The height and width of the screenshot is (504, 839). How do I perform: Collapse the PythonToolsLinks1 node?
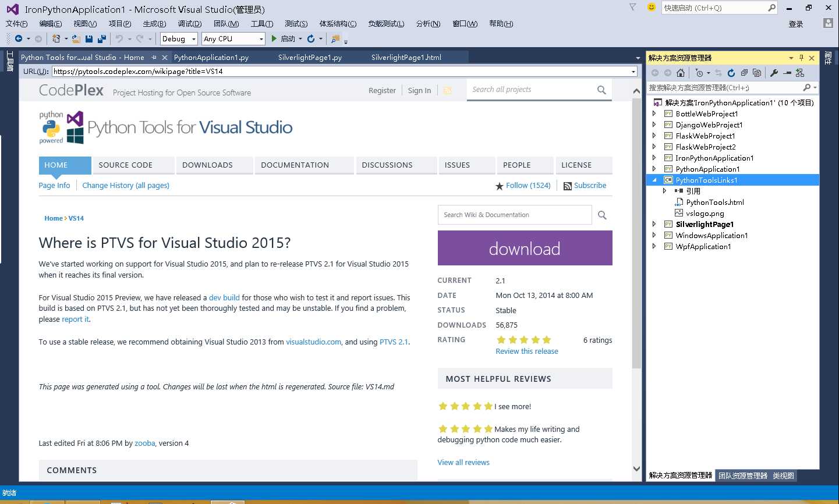pos(654,180)
